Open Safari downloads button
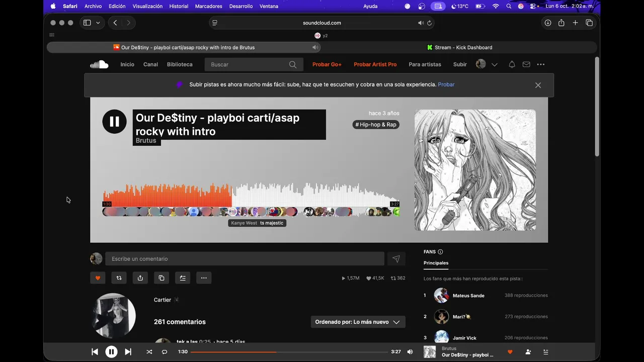This screenshot has height=362, width=644. pos(548,23)
